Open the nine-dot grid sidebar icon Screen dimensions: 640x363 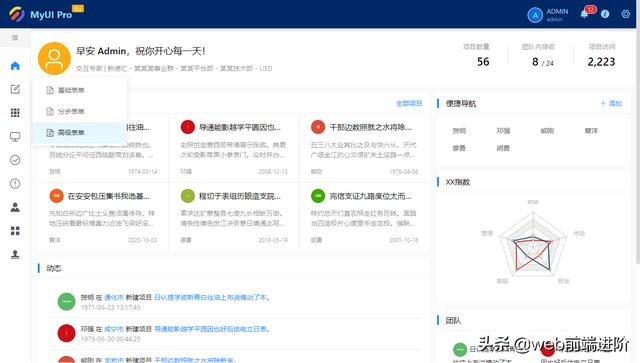15,113
